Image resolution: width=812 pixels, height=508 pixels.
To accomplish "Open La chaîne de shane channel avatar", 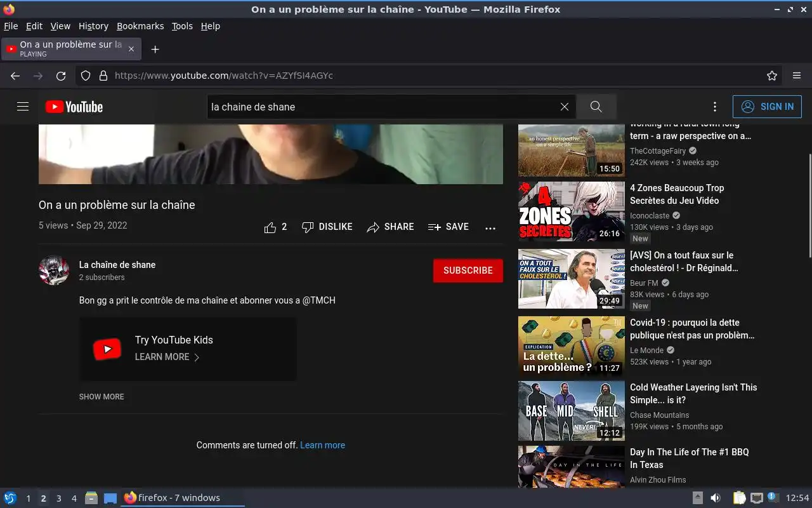I will coord(54,271).
